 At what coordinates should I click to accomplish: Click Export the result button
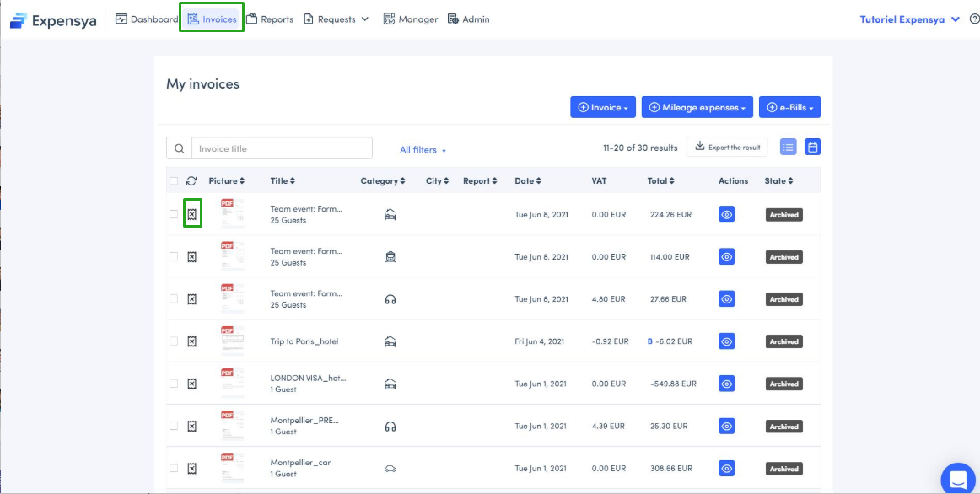coord(727,148)
